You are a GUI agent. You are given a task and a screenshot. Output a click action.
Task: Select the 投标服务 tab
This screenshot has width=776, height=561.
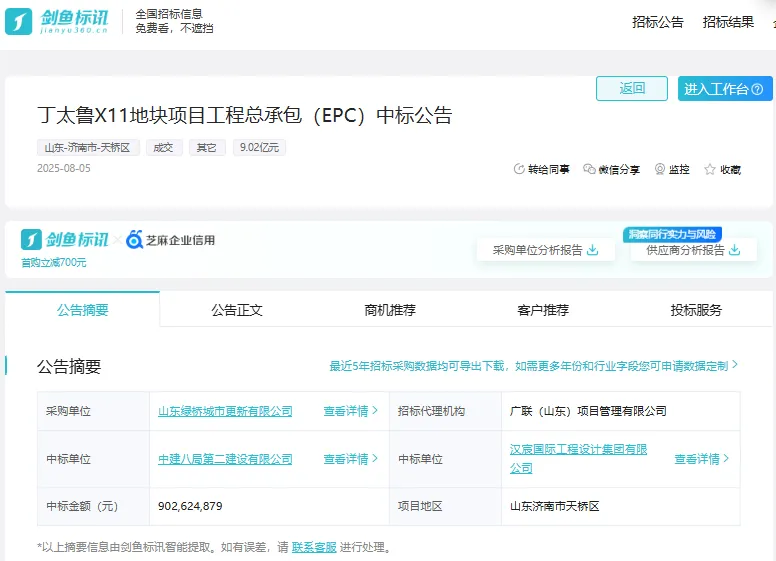point(696,310)
